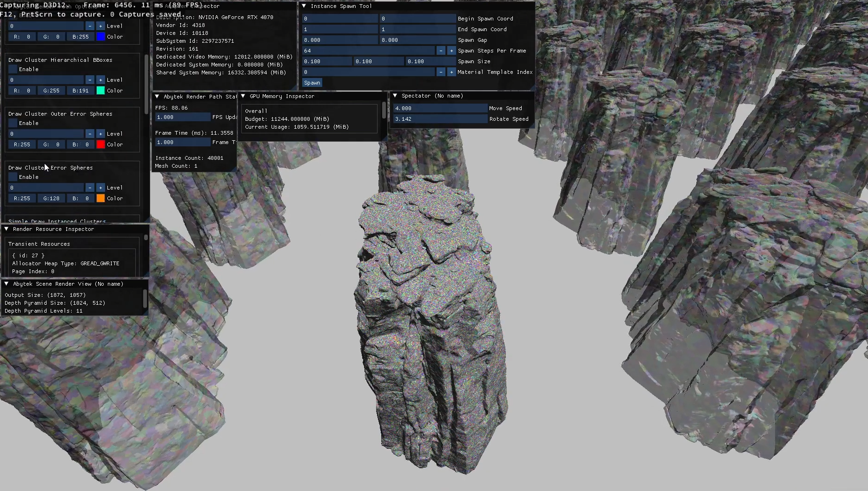Collapse the Spectator window
The height and width of the screenshot is (491, 868).
(395, 96)
